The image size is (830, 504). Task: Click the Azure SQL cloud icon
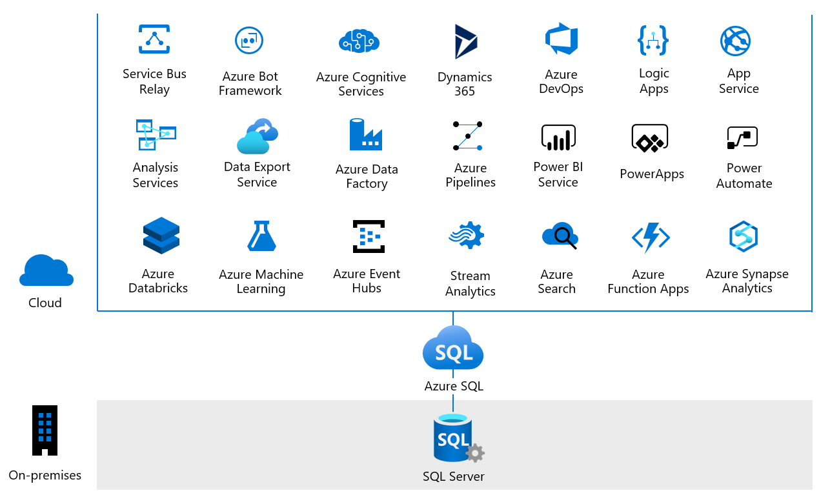tap(453, 348)
